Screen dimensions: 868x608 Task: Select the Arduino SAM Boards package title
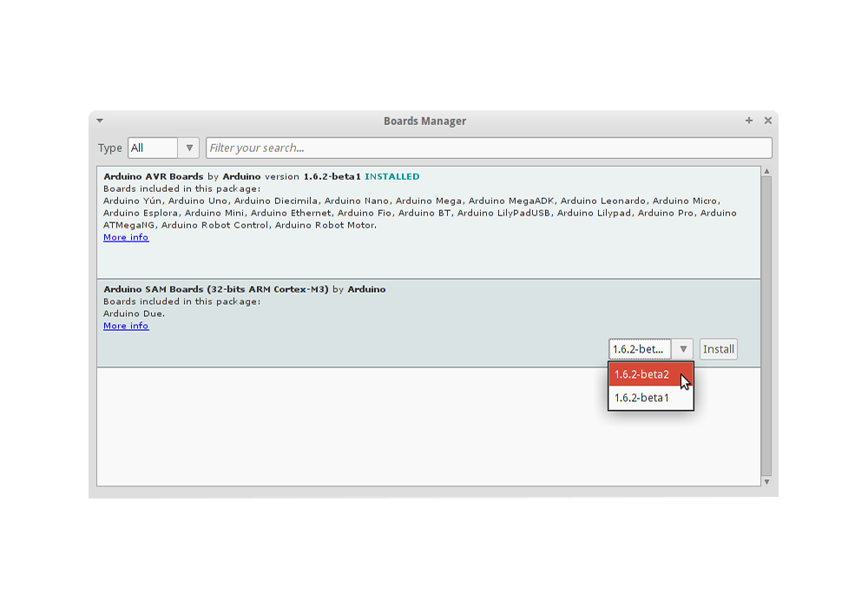point(216,289)
